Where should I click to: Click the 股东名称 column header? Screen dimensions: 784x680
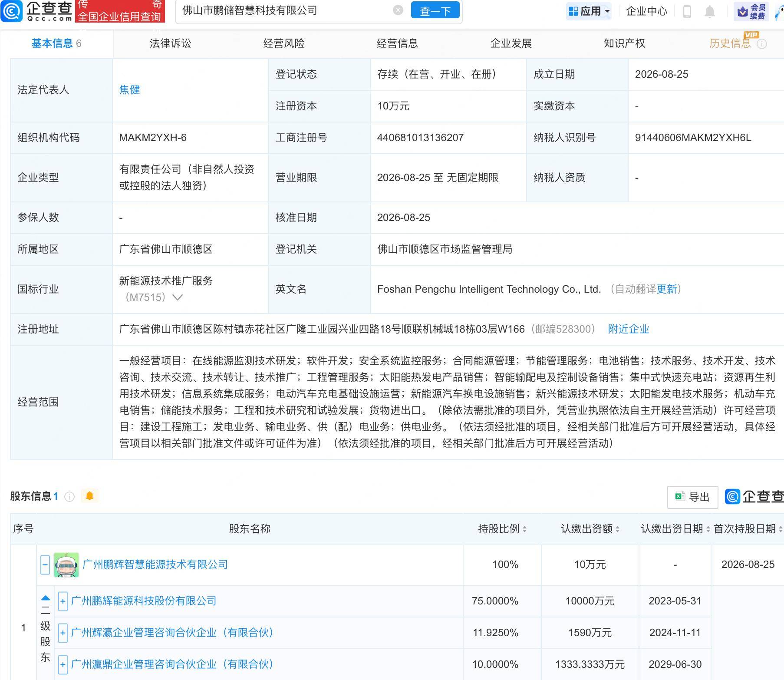[250, 529]
